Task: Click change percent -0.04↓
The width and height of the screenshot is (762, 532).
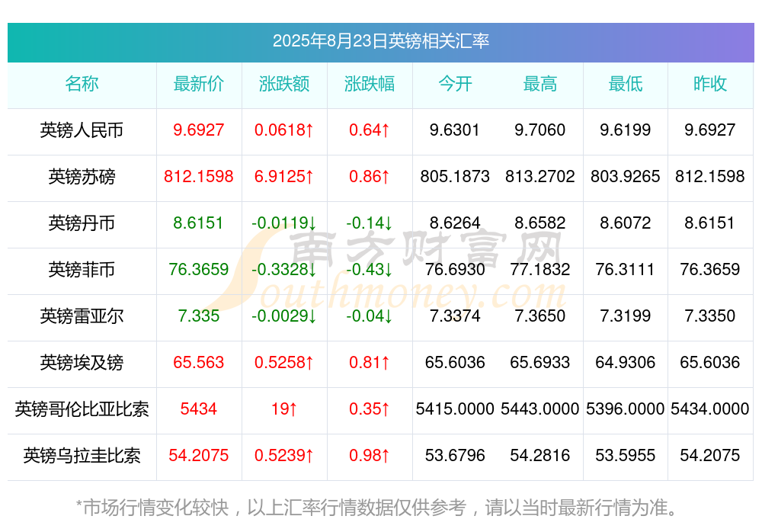Action: (370, 316)
